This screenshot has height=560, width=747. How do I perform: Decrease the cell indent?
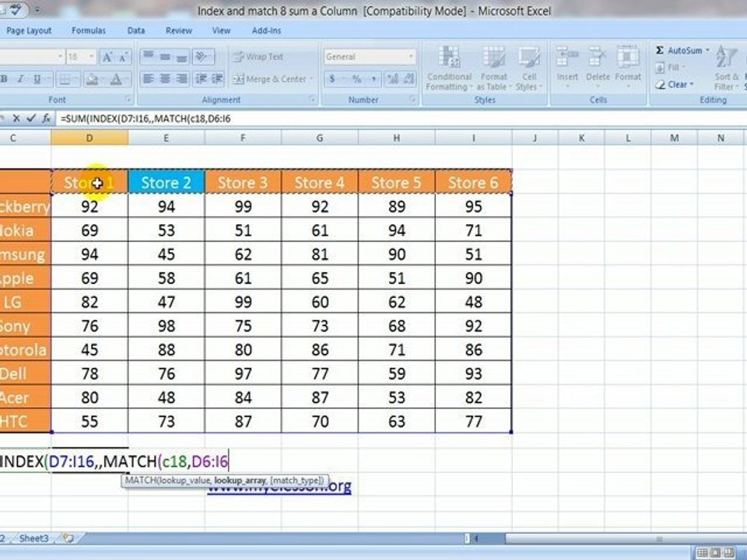pos(201,79)
